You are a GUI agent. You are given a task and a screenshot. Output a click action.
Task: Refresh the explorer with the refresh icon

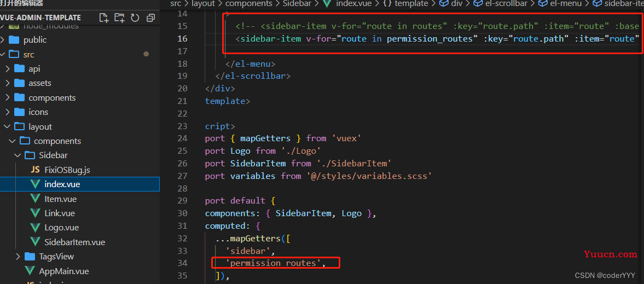coord(135,18)
